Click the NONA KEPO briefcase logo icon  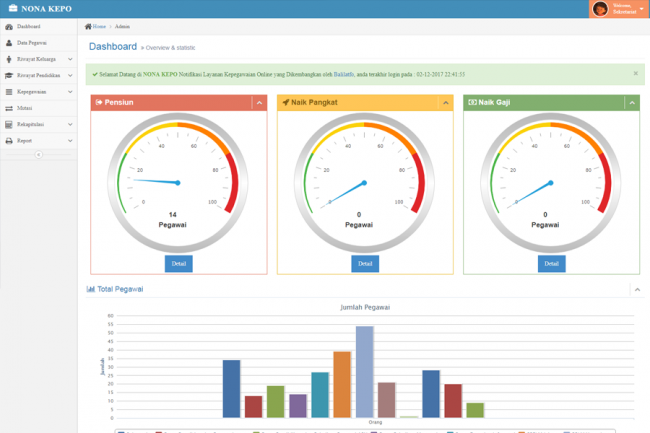(x=11, y=9)
